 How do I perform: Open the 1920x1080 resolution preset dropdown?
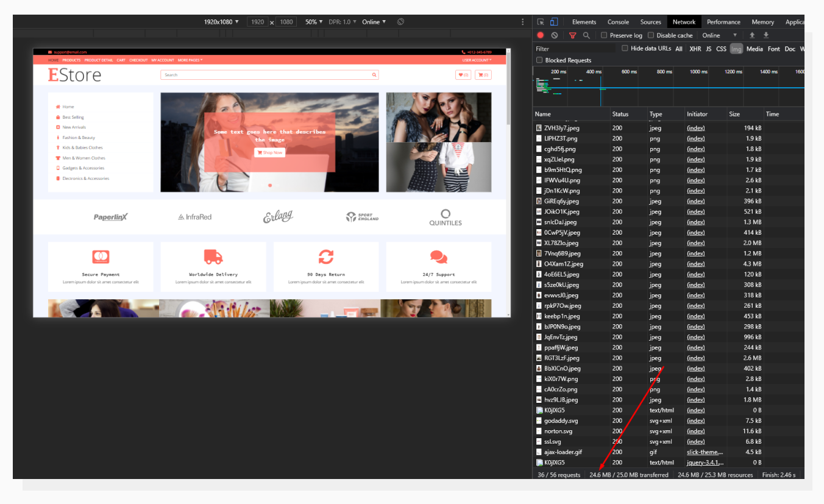(219, 21)
